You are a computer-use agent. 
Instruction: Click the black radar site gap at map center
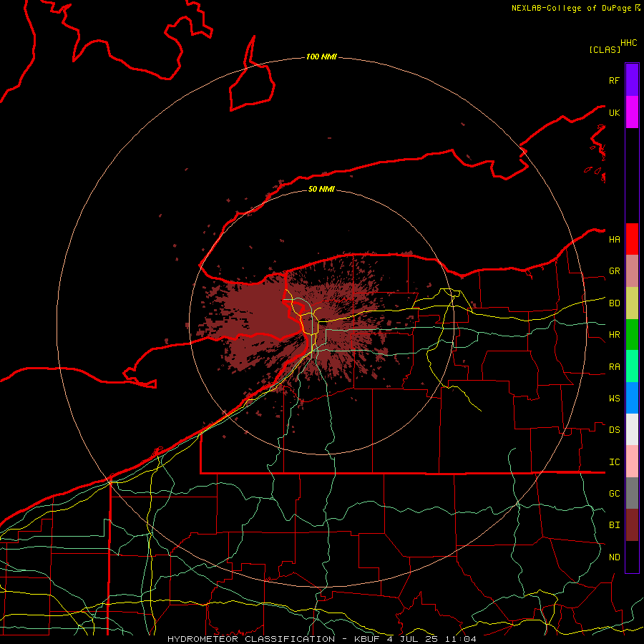(x=323, y=323)
